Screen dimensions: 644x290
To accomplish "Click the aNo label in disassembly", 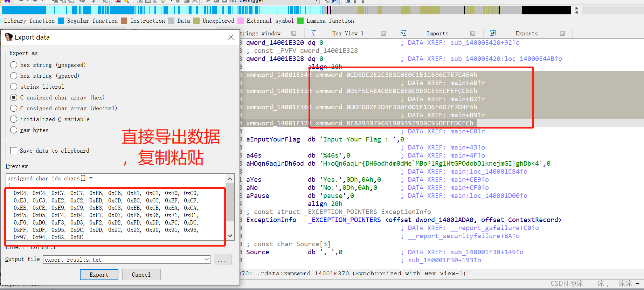I will pos(252,187).
